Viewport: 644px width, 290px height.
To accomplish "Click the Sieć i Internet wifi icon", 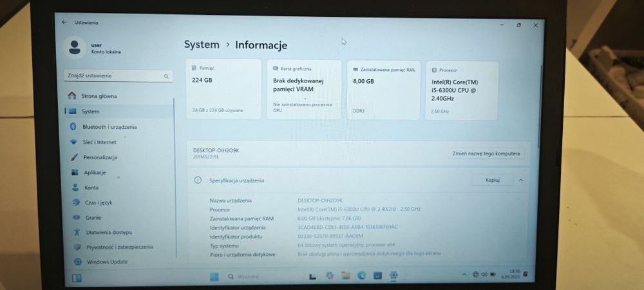I will (x=73, y=142).
